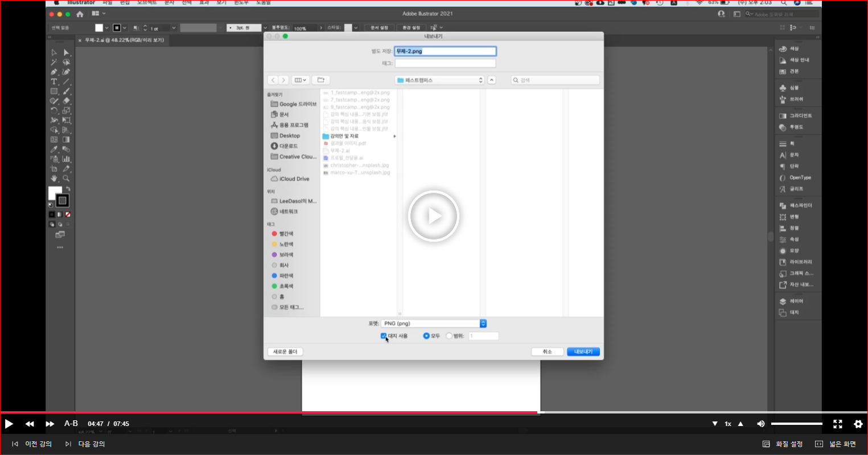Select the Direct Selection tool
The width and height of the screenshot is (868, 455).
click(66, 52)
